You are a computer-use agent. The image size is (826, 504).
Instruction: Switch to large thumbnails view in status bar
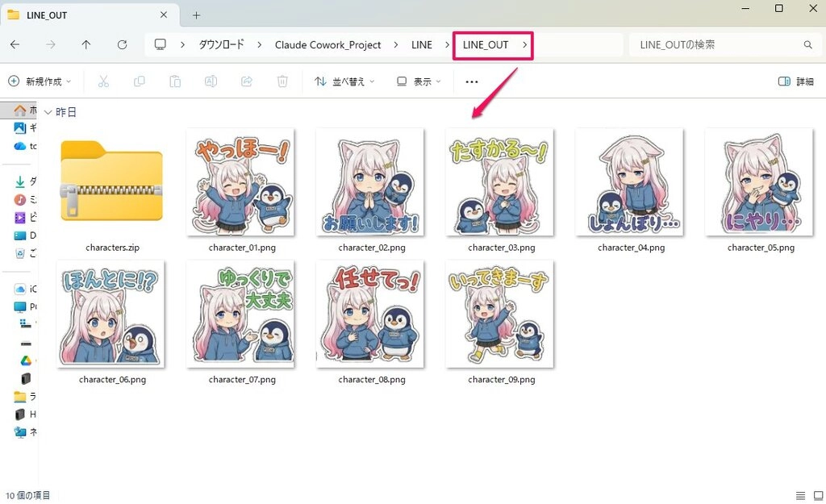(x=818, y=496)
